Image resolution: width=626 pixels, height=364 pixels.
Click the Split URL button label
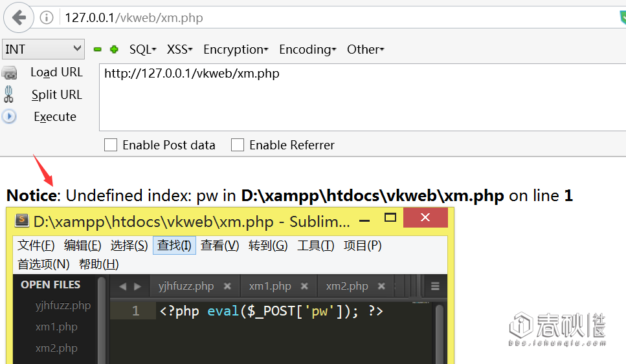pos(57,95)
